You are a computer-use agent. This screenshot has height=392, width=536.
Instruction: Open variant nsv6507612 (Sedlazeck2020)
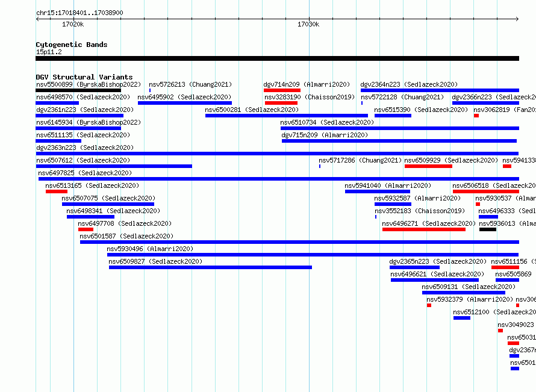coord(83,160)
